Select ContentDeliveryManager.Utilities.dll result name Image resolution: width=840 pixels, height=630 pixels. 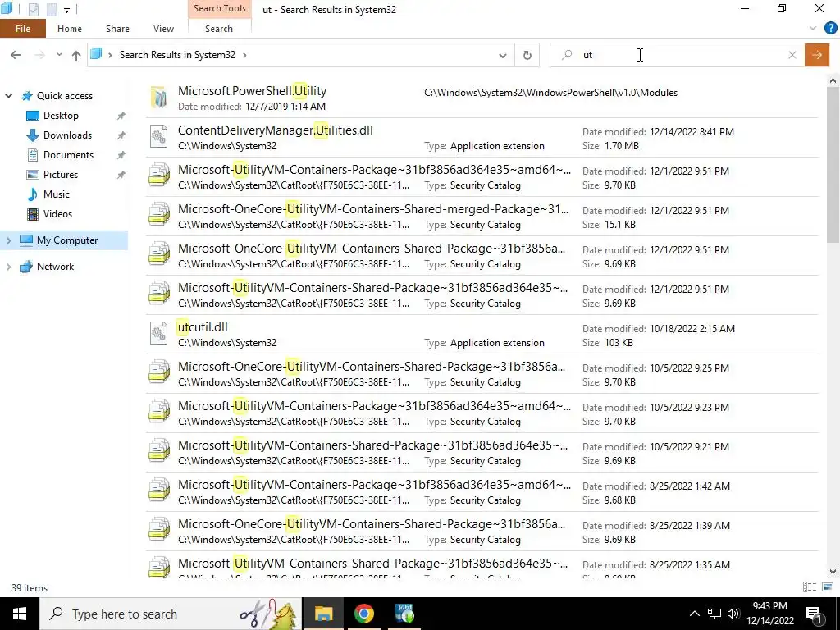276,130
